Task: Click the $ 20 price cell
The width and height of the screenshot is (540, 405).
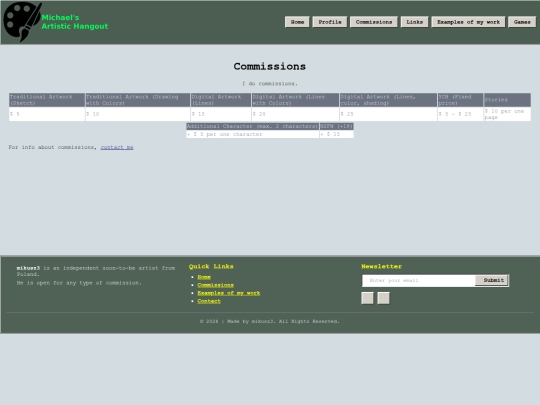Action: (x=295, y=114)
